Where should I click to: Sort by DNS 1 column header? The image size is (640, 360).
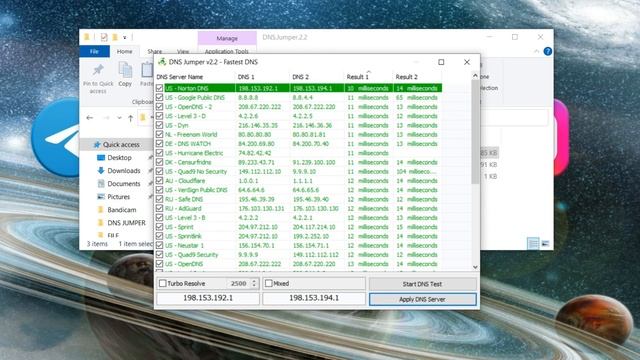pos(262,77)
